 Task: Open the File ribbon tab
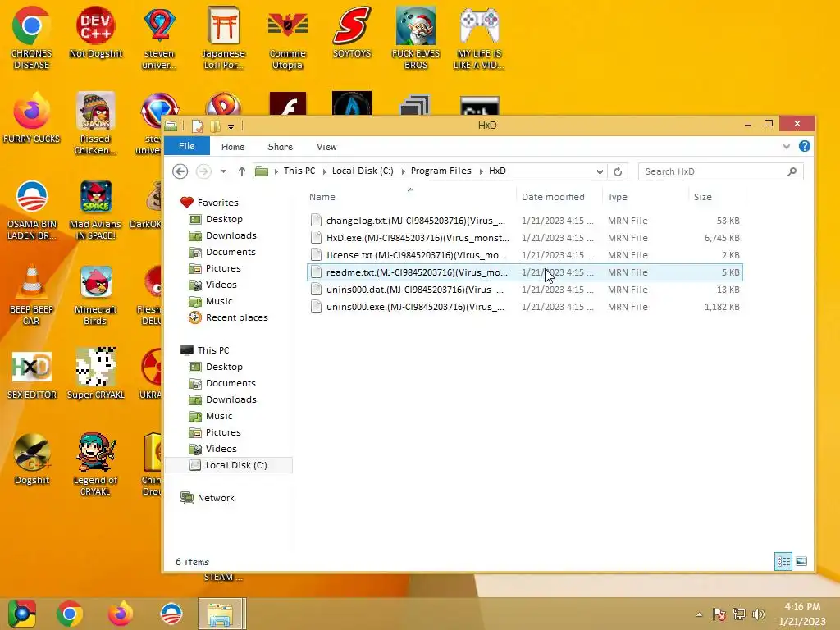point(186,146)
